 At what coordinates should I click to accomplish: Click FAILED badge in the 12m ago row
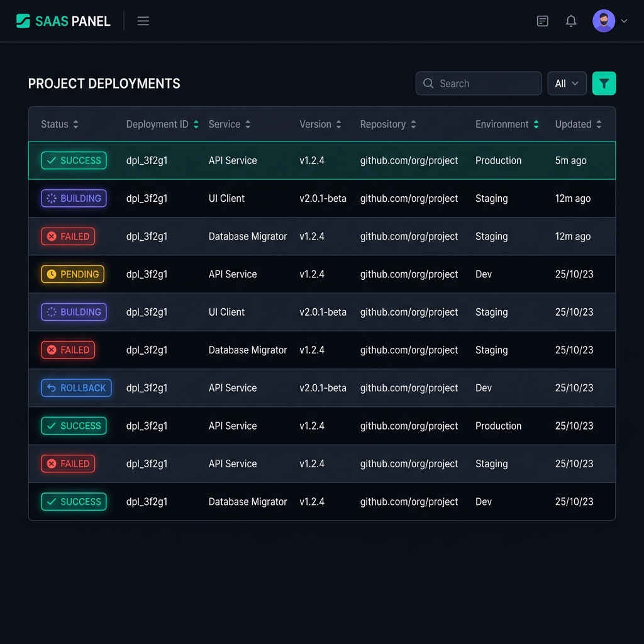click(x=68, y=236)
